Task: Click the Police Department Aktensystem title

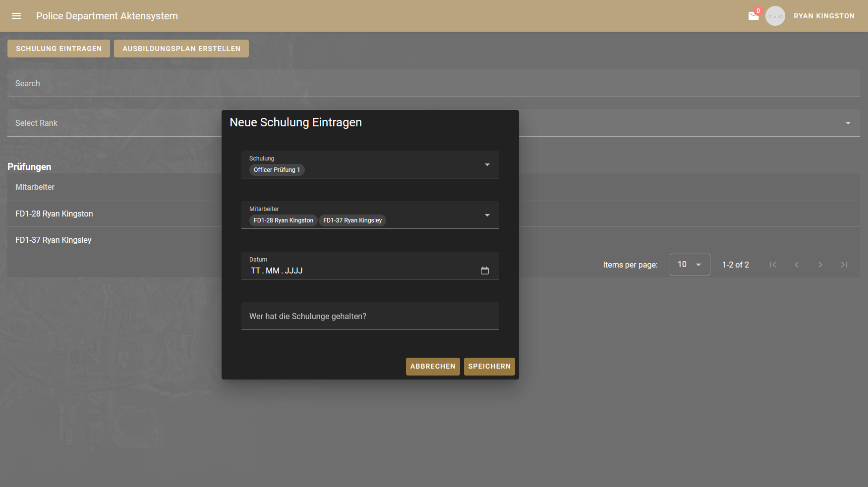Action: point(107,16)
